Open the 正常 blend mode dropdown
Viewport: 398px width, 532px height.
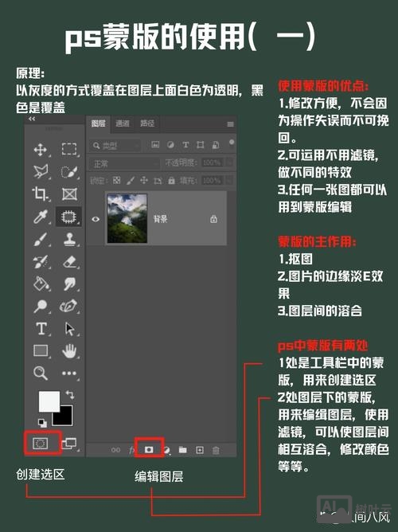point(124,164)
